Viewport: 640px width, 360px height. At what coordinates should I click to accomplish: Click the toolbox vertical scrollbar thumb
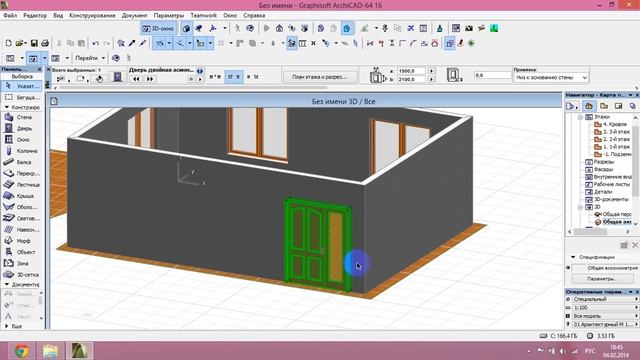[40, 301]
